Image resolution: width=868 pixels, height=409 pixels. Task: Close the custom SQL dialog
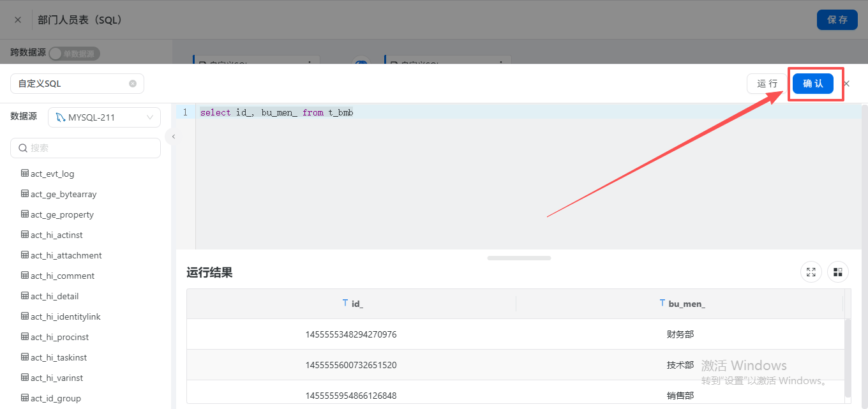(x=846, y=84)
